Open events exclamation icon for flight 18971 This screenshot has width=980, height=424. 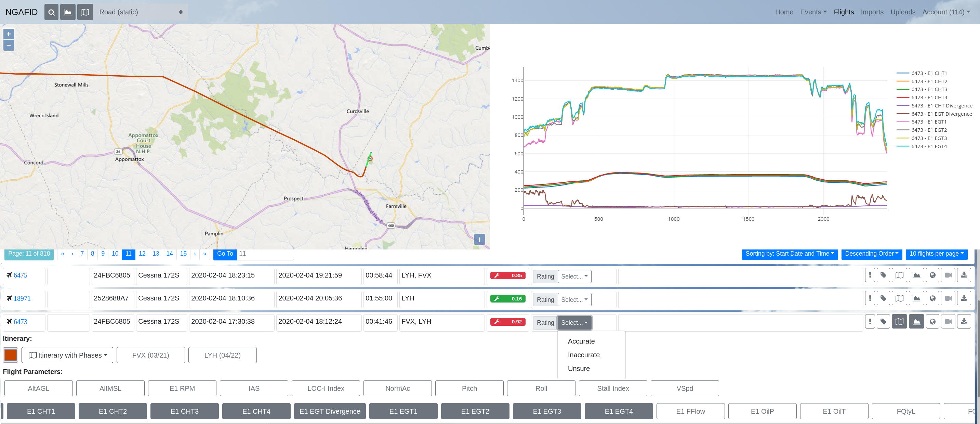[870, 298]
